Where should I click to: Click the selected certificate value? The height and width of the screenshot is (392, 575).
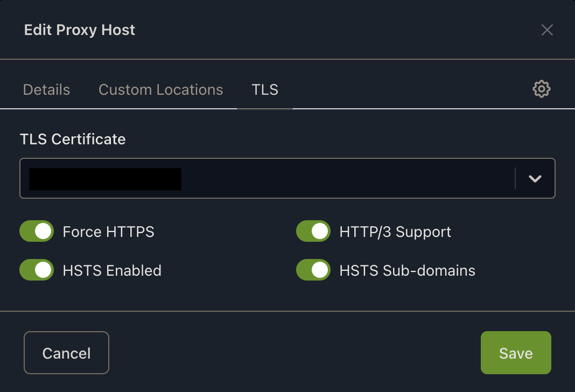tap(105, 179)
